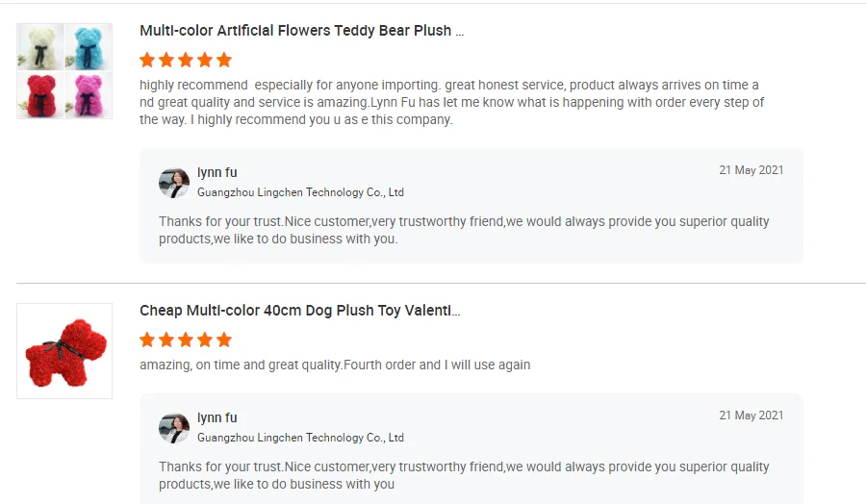Open the teddy bear product thumbnail
Image resolution: width=866 pixels, height=504 pixels.
pos(64,71)
